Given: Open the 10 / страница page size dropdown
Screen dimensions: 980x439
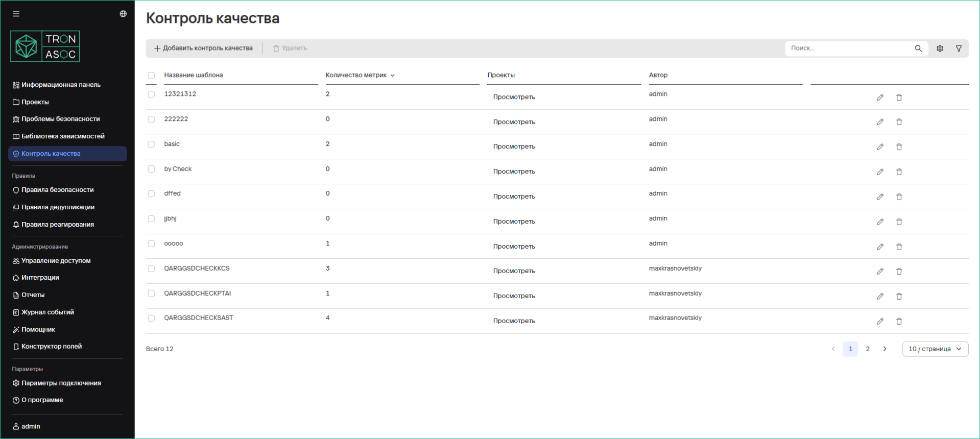Looking at the screenshot, I should pyautogui.click(x=935, y=349).
